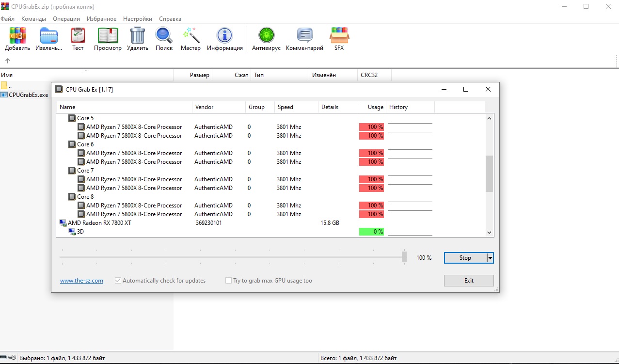619x364 pixels.
Task: Click the Поиск magnifier icon
Action: pyautogui.click(x=164, y=35)
